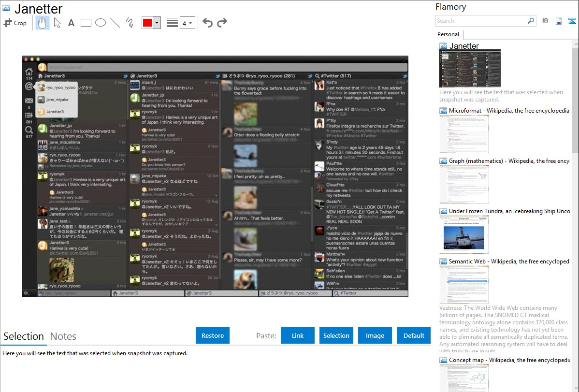This screenshot has height=392, width=579.
Task: Open the color picker dropdown arrow
Action: [x=157, y=23]
